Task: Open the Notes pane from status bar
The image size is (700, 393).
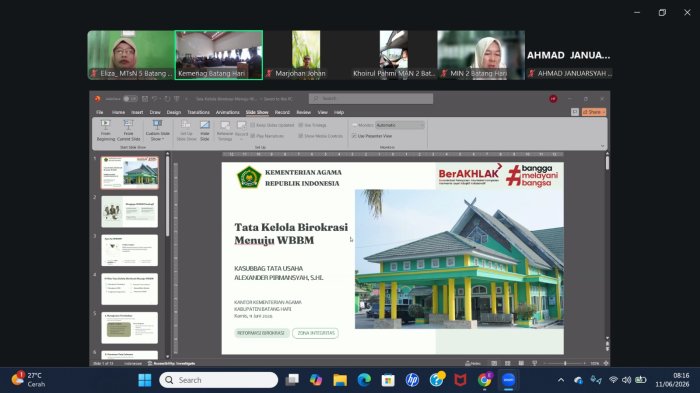Action: pos(473,364)
